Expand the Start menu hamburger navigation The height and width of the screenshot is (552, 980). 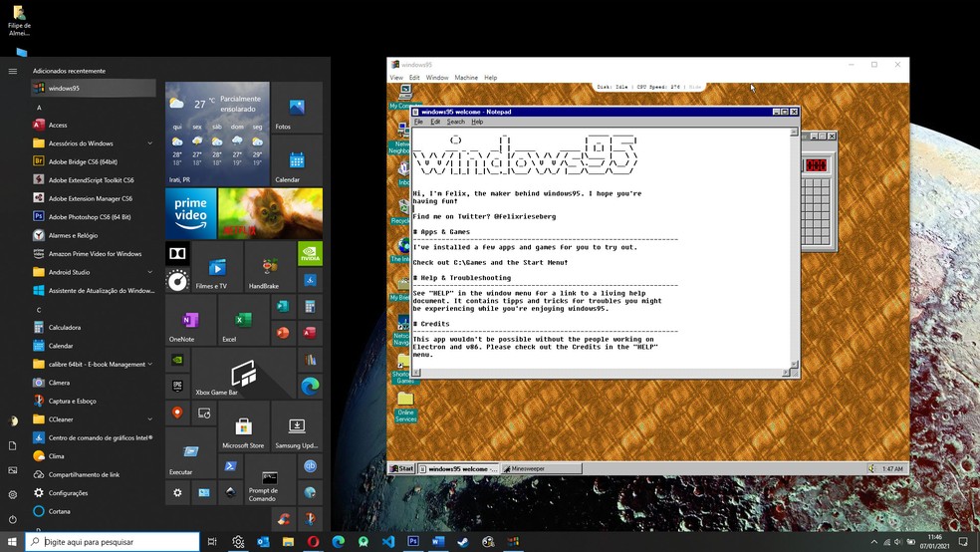pos(13,71)
